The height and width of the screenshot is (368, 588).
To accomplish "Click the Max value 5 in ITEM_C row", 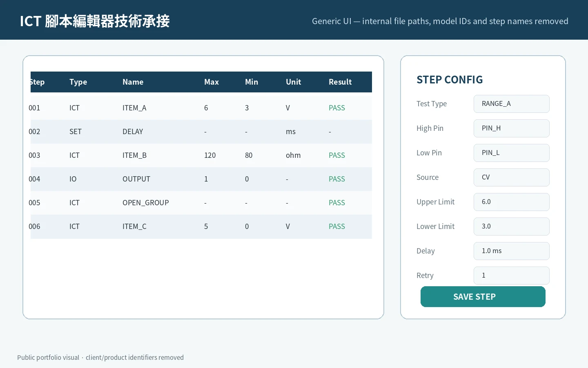I will 206,227.
